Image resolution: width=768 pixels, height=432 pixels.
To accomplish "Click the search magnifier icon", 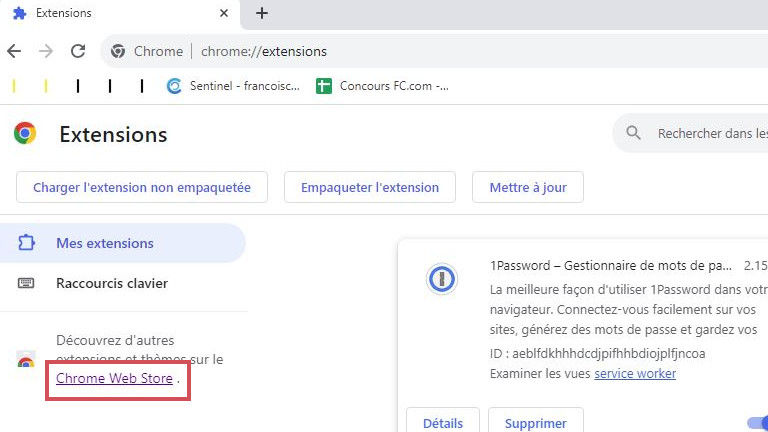I will pos(633,133).
